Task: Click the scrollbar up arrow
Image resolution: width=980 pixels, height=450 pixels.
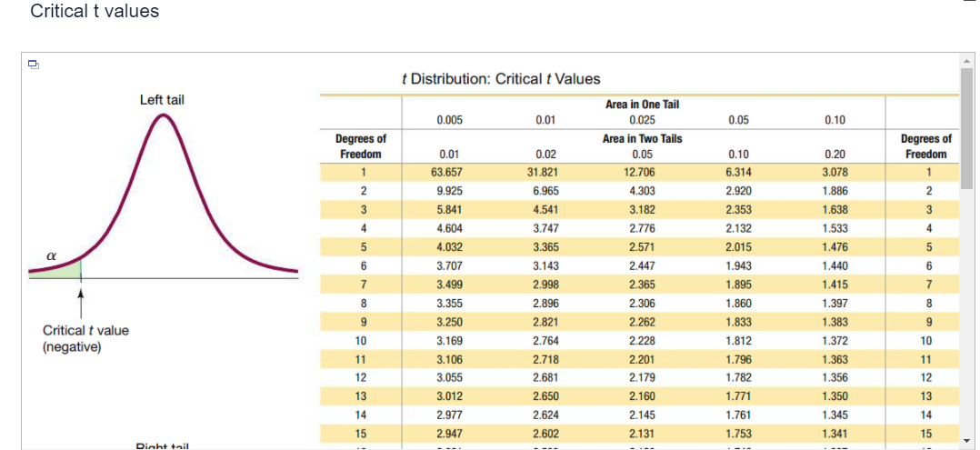Action: point(965,61)
